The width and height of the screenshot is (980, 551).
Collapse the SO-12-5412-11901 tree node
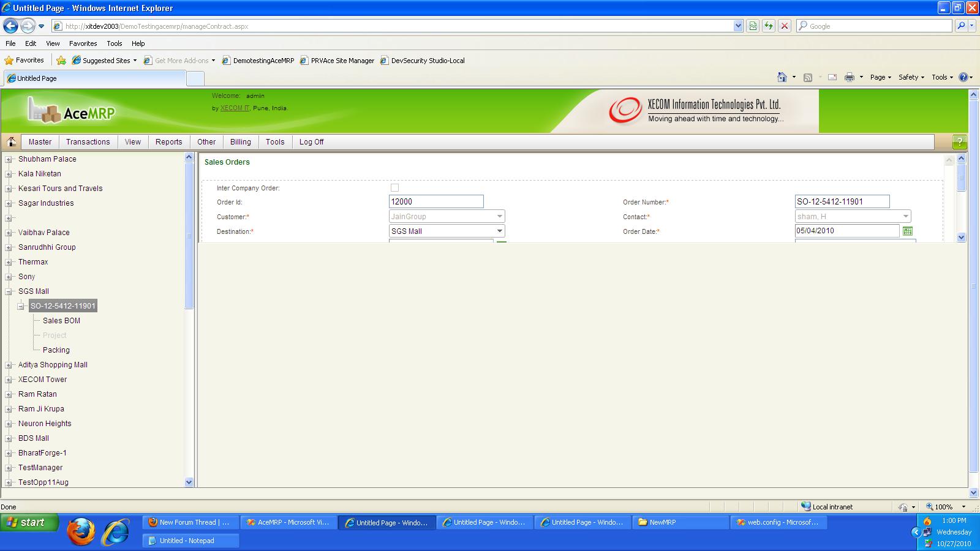(x=21, y=306)
